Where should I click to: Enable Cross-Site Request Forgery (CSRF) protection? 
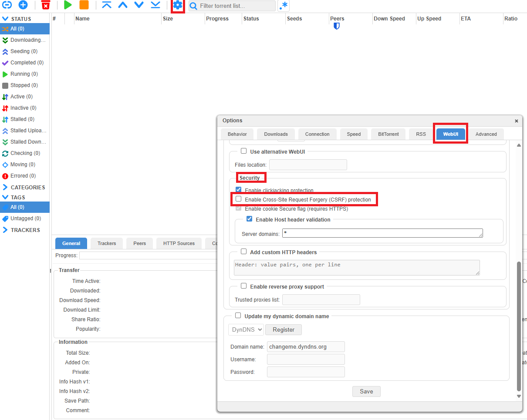(238, 198)
